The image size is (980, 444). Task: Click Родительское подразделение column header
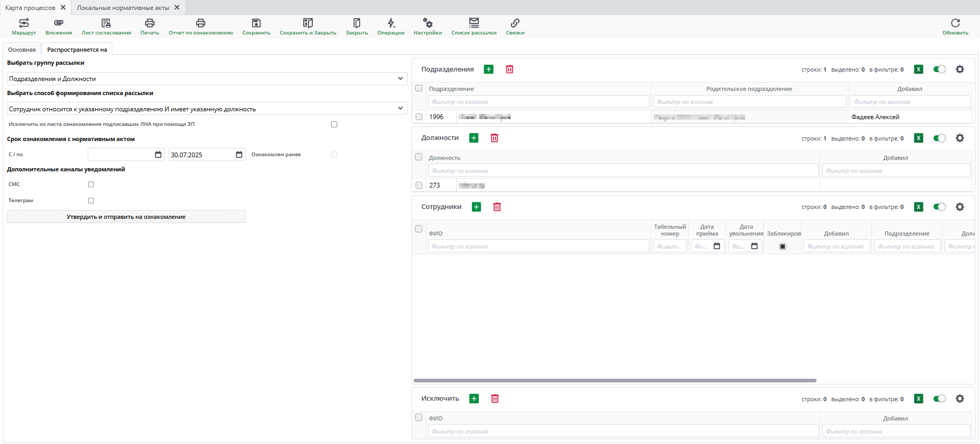point(749,89)
